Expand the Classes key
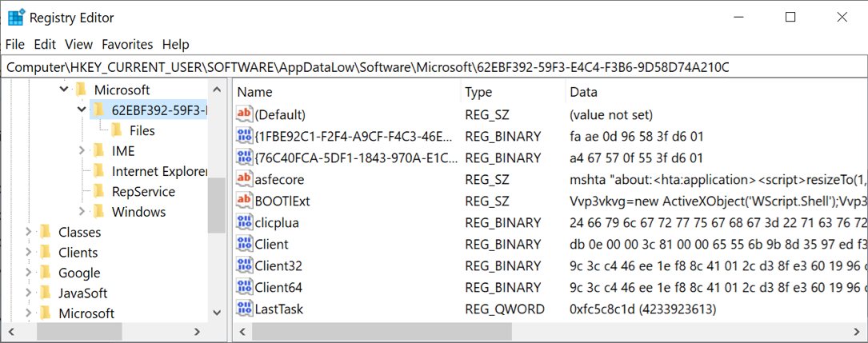Viewport: 868px width, 343px height. tap(28, 232)
